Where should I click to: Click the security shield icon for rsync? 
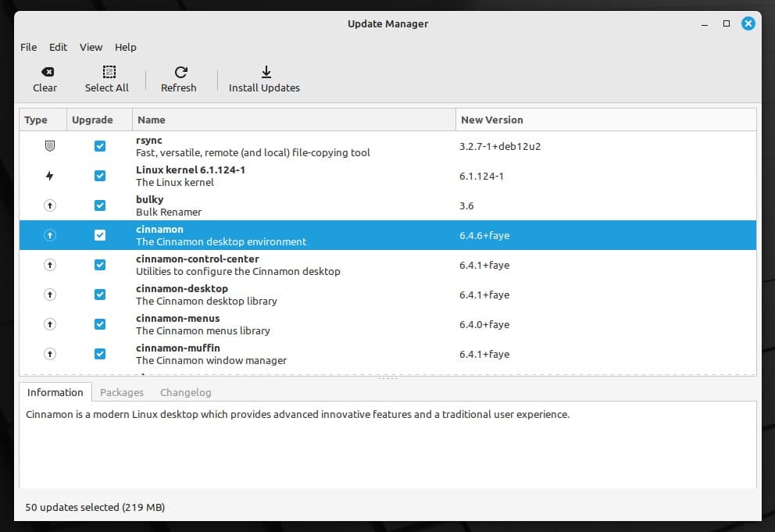[x=50, y=146]
